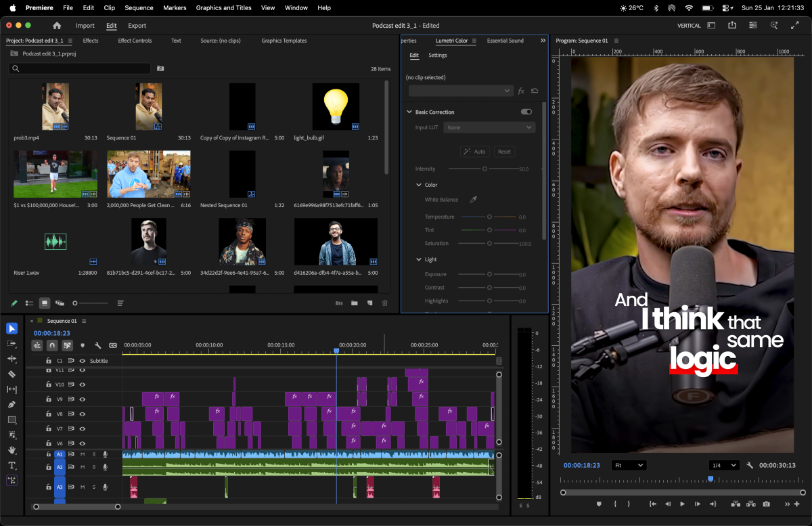Click the New Bin folder icon

(354, 303)
